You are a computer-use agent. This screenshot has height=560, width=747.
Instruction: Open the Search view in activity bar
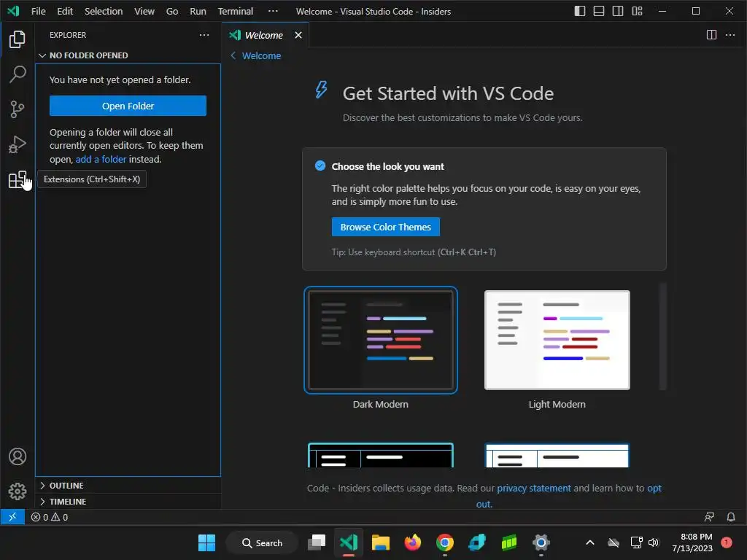[x=18, y=74]
